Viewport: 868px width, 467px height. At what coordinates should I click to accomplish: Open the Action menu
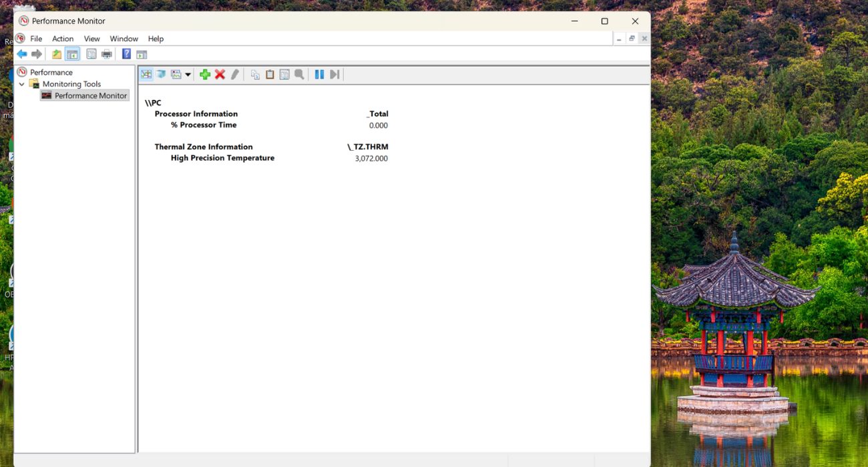(x=63, y=39)
